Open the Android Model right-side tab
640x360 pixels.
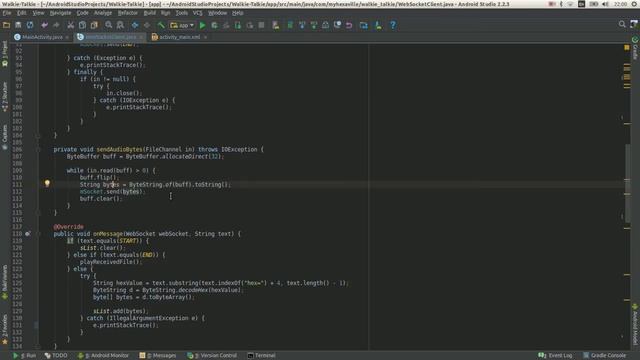coord(635,324)
